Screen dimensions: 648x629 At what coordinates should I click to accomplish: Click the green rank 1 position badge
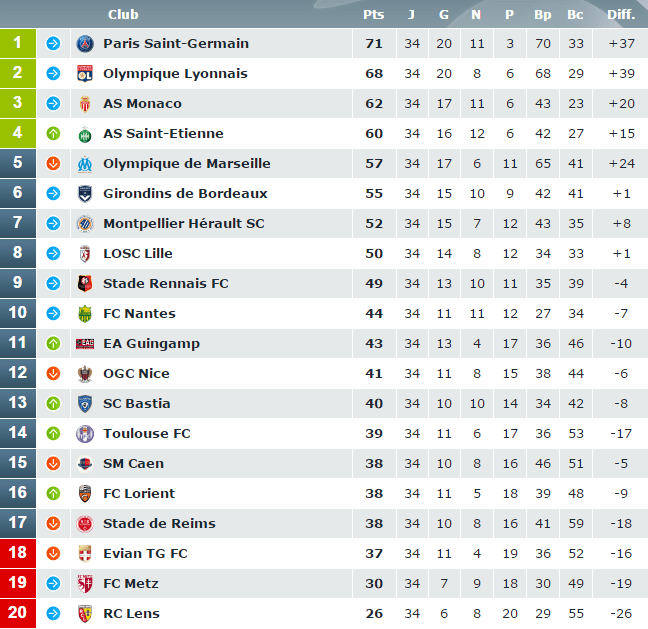(x=18, y=43)
